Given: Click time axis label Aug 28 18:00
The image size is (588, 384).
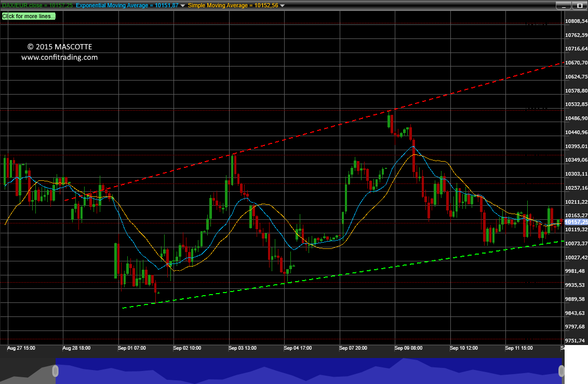Looking at the screenshot, I should click(x=76, y=348).
